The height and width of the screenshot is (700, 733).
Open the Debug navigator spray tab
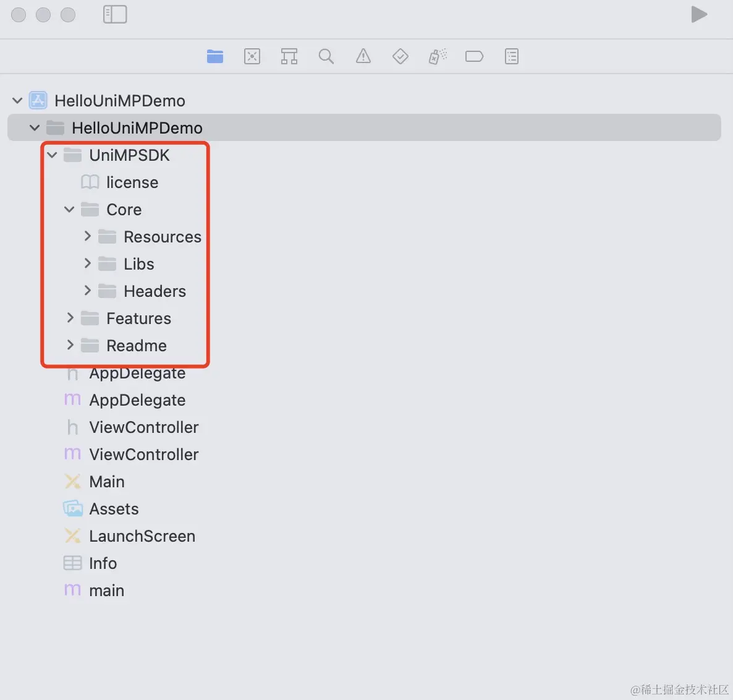tap(438, 56)
